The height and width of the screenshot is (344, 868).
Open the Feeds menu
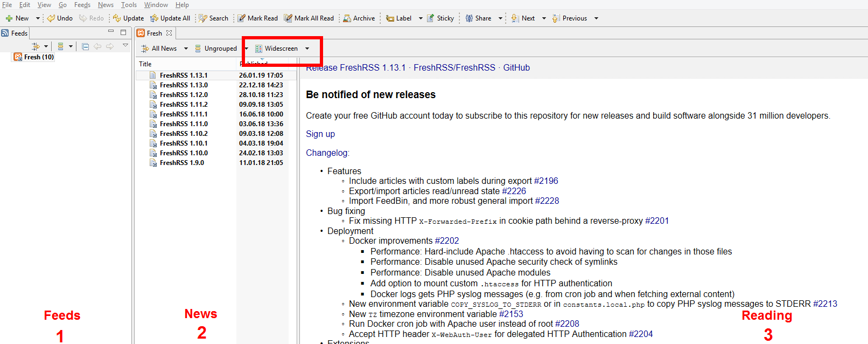tap(82, 5)
